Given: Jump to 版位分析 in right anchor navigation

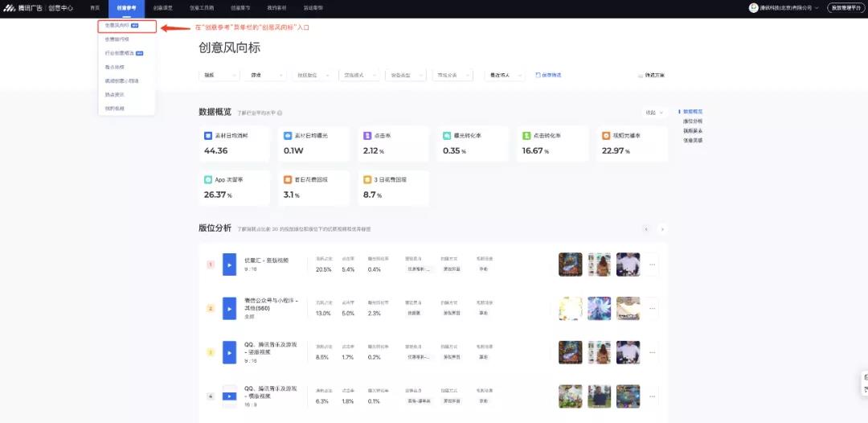Looking at the screenshot, I should click(692, 121).
